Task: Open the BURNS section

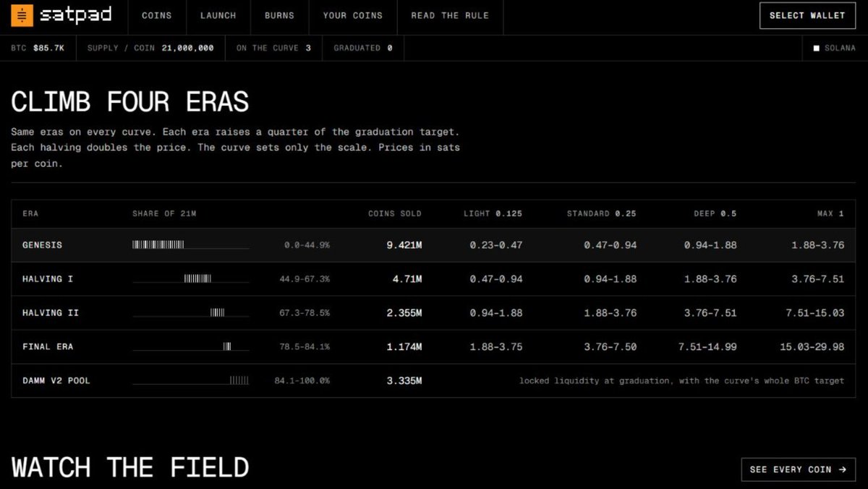Action: point(279,15)
